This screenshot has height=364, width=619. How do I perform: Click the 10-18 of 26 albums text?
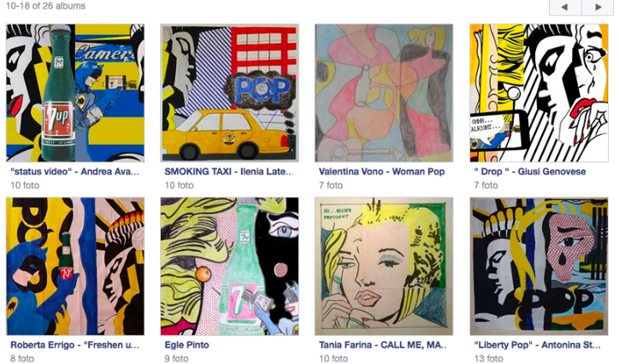pyautogui.click(x=46, y=6)
